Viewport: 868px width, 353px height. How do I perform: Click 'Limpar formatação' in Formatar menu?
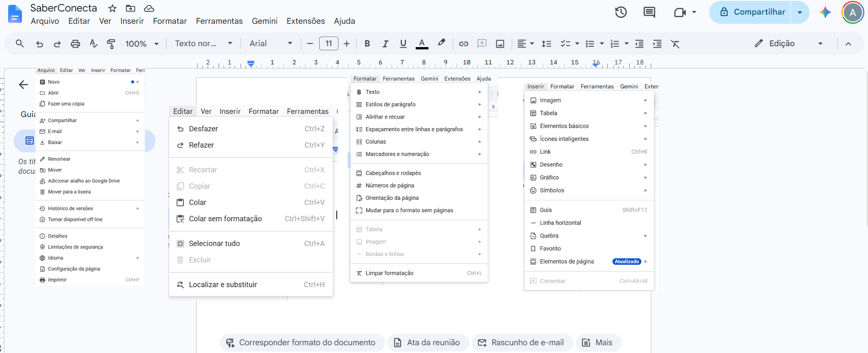[419, 273]
